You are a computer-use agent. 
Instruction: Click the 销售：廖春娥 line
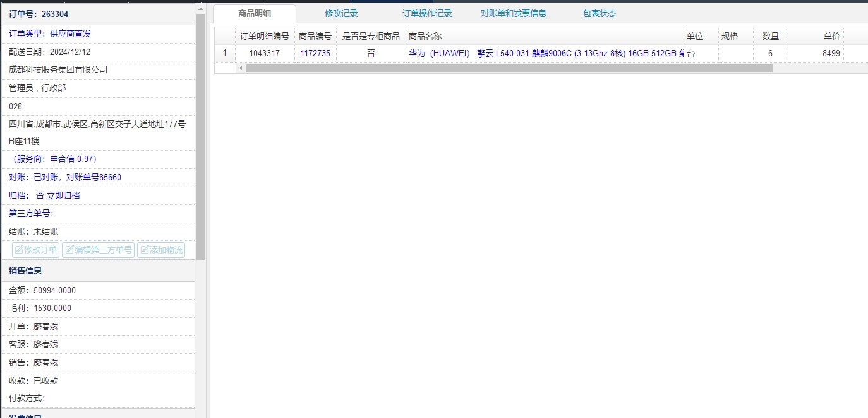(33, 362)
